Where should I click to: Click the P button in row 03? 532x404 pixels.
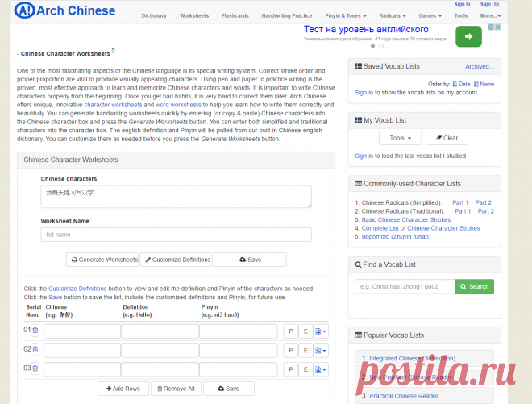pyautogui.click(x=291, y=369)
